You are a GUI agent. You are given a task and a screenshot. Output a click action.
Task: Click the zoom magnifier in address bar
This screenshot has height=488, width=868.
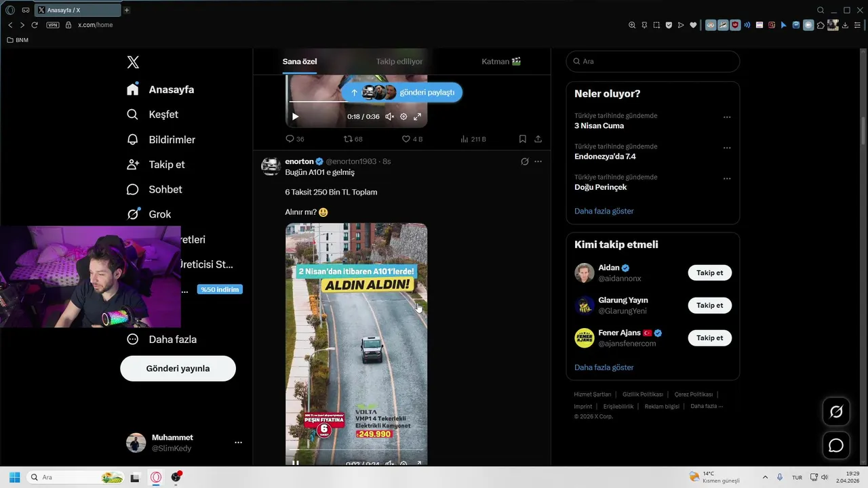[x=632, y=25]
